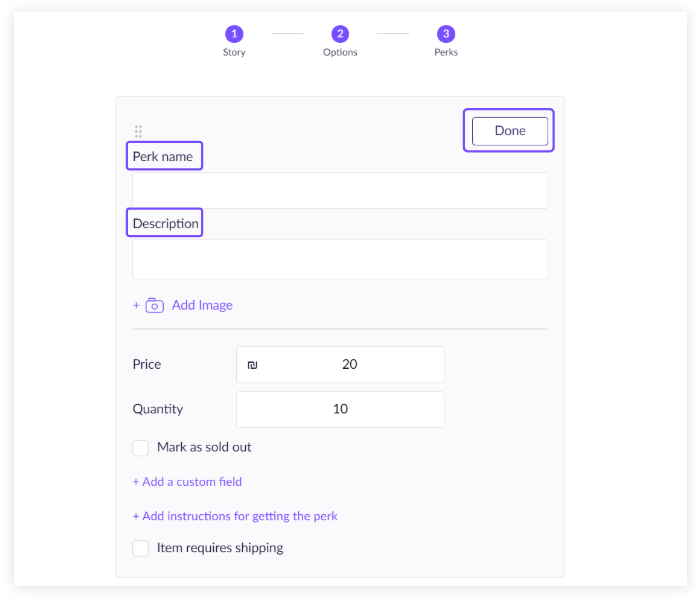Click the camera icon for Add Image
The width and height of the screenshot is (697, 599).
pyautogui.click(x=155, y=306)
